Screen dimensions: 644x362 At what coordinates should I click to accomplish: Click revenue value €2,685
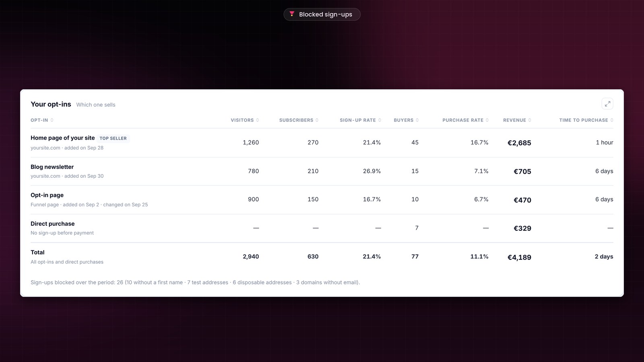[x=519, y=143]
